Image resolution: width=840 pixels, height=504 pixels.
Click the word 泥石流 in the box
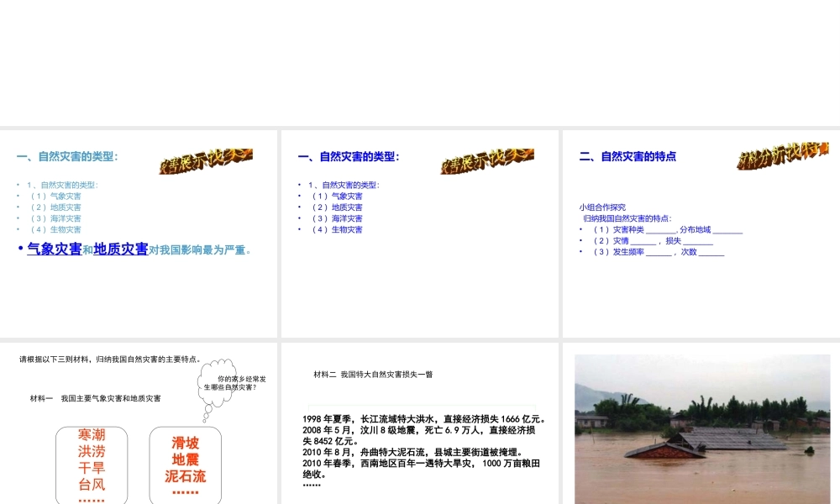coord(186,476)
